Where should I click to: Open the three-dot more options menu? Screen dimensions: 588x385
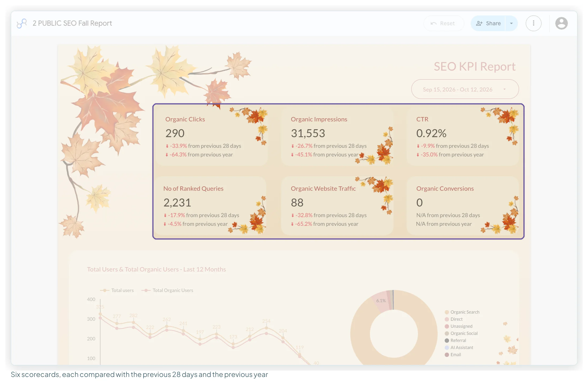click(533, 23)
